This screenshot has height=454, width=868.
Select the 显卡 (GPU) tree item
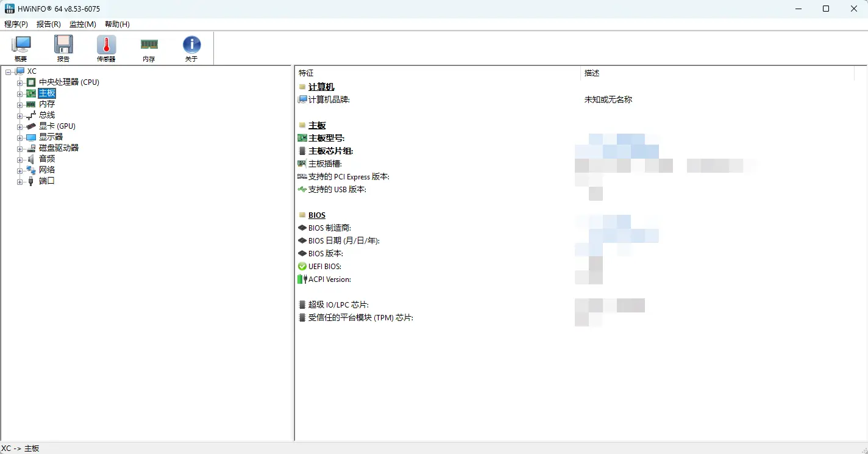[57, 126]
